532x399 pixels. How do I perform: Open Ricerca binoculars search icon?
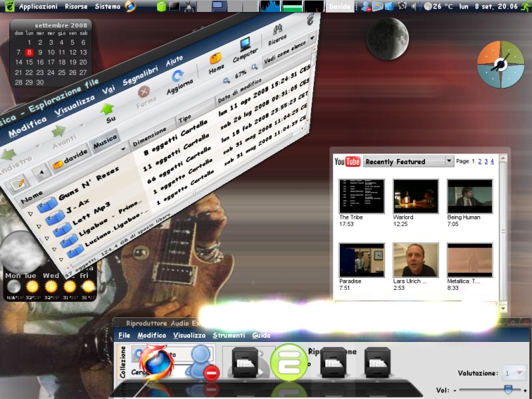pos(277,30)
